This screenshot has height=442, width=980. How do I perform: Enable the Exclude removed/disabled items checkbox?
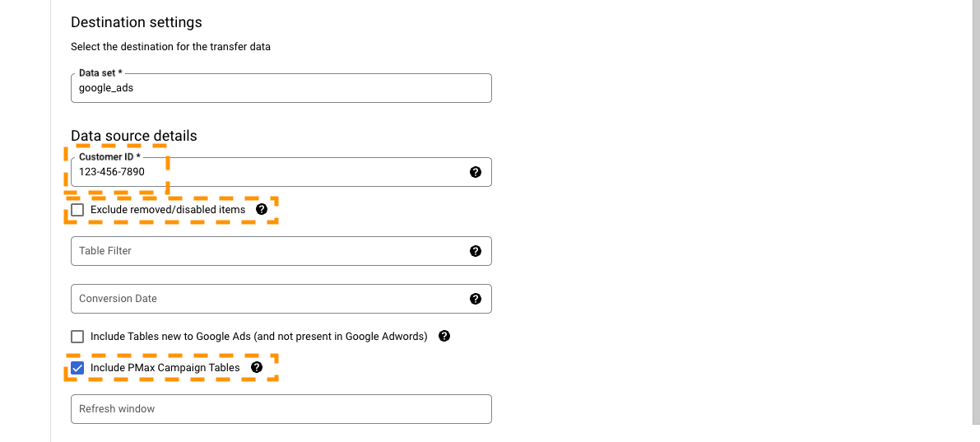[x=77, y=210]
